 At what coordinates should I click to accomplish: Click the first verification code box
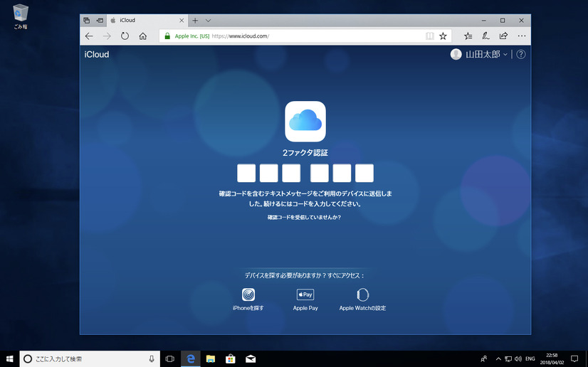[246, 173]
